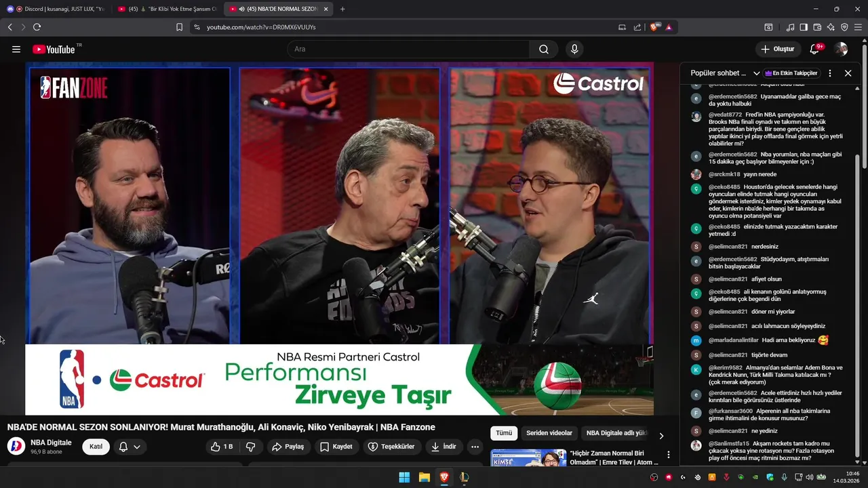868x488 pixels.
Task: Open the NBA Digitale channel avatar
Action: [x=16, y=447]
